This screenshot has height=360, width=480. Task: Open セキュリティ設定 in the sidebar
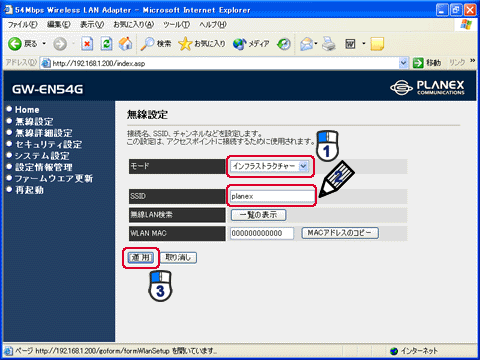tap(49, 144)
